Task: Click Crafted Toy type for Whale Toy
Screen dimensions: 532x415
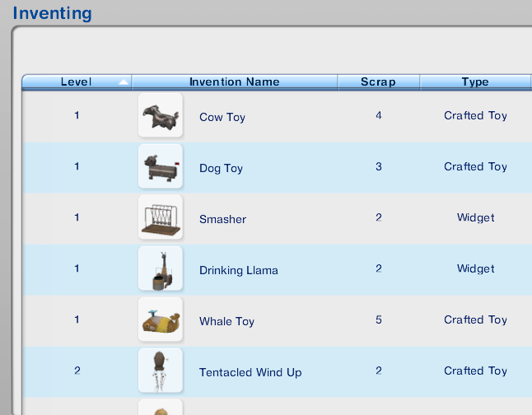Action: pyautogui.click(x=475, y=320)
